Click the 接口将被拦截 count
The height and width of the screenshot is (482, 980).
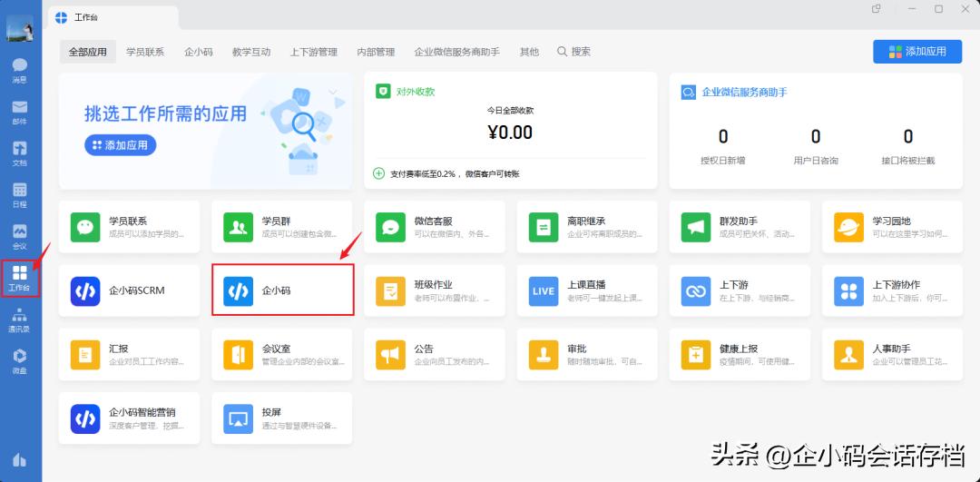[x=908, y=136]
